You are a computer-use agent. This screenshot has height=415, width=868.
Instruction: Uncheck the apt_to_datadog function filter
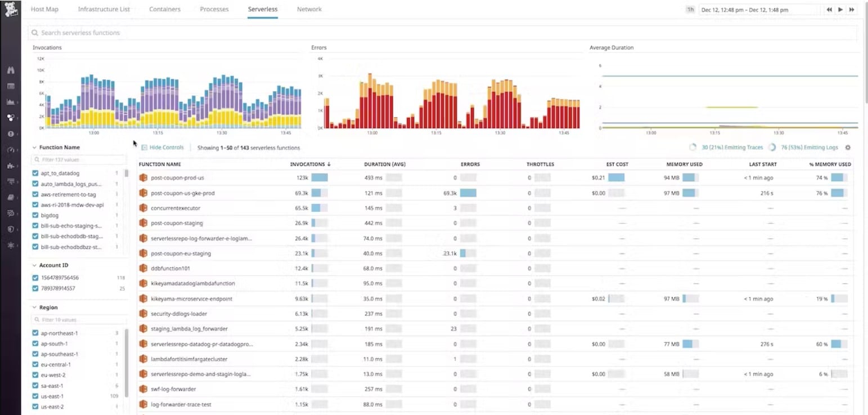click(35, 173)
